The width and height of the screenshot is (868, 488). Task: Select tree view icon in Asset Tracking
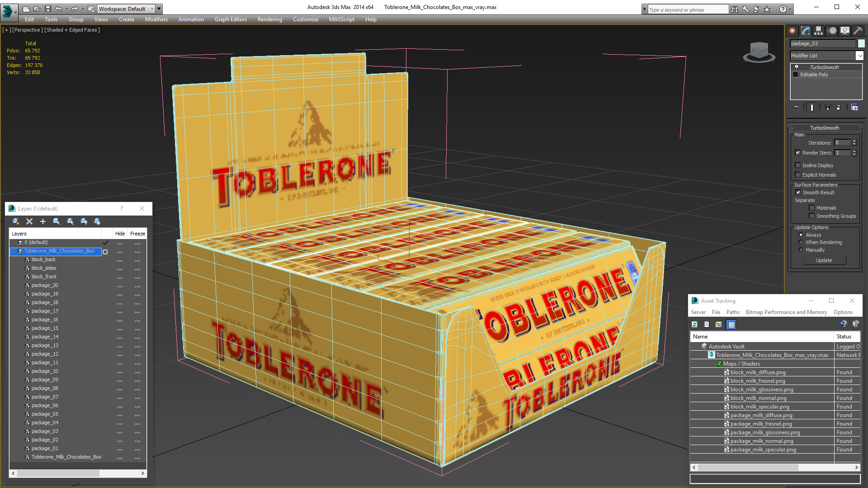[719, 324]
